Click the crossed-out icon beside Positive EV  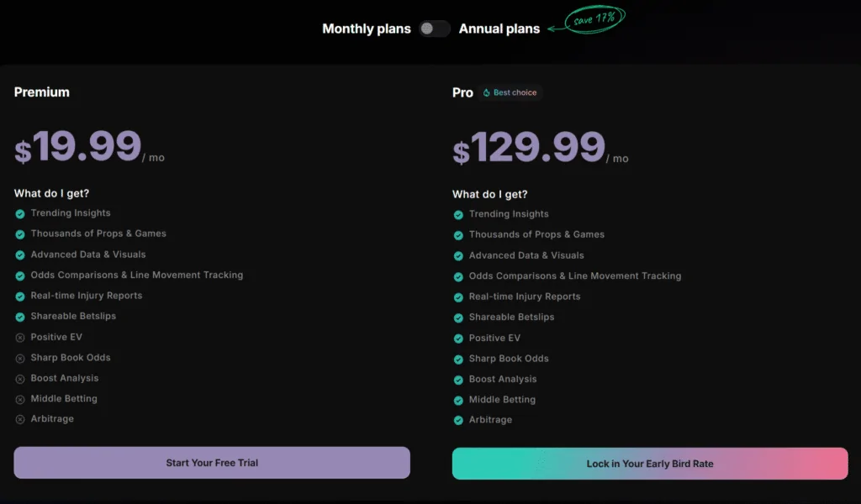coord(19,337)
